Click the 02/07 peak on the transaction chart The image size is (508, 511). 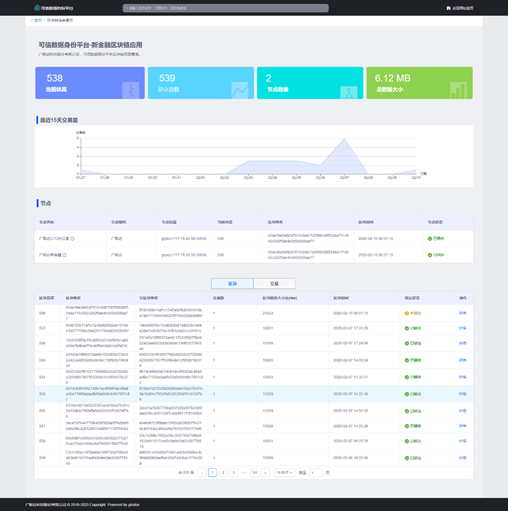(x=344, y=139)
